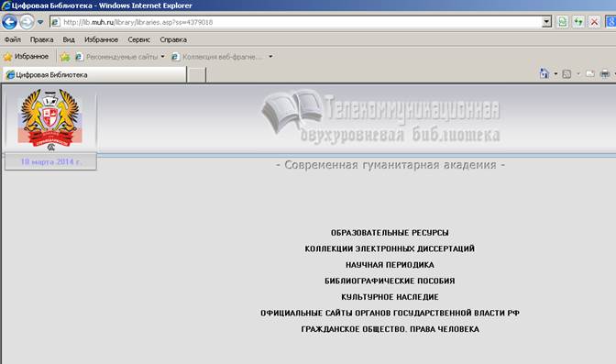The height and width of the screenshot is (364, 616).
Task: Open the Файл menu
Action: tap(13, 39)
